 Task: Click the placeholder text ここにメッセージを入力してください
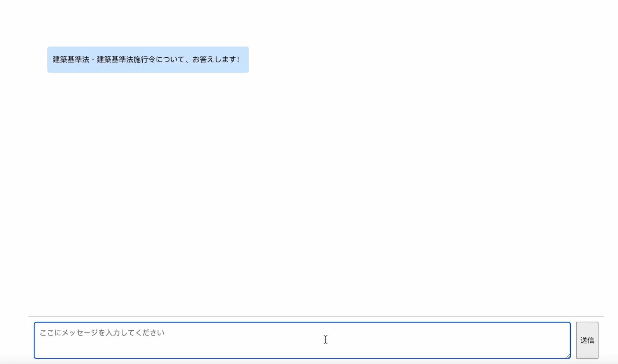(x=102, y=333)
